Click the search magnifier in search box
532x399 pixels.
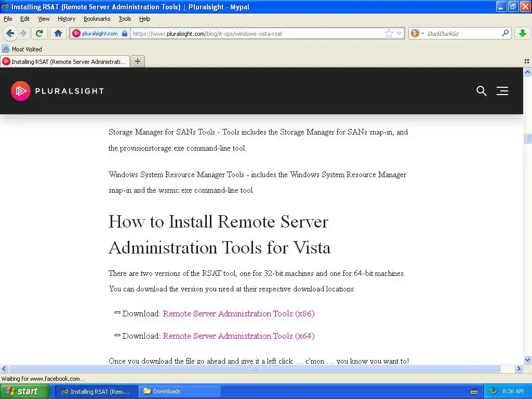pos(505,33)
